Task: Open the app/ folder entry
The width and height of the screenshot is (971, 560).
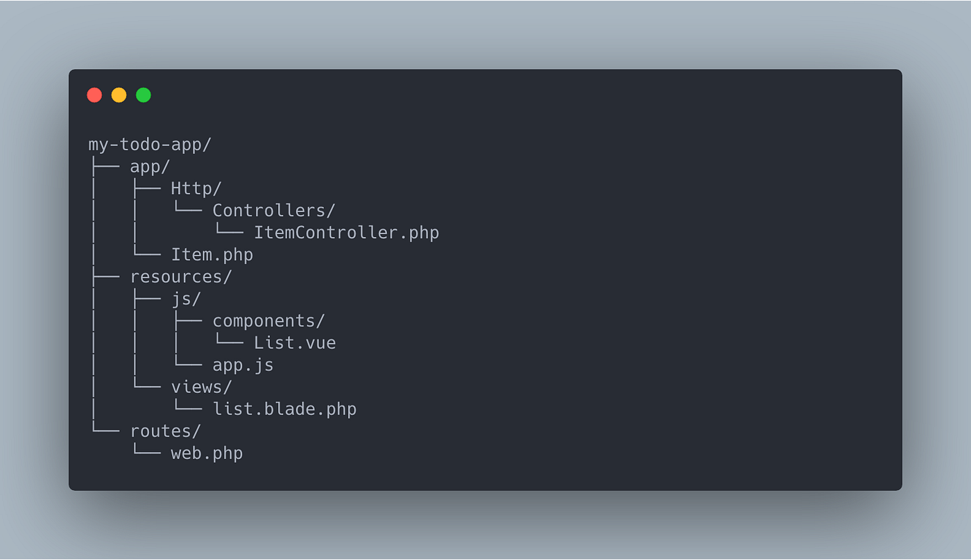Action: (x=150, y=167)
